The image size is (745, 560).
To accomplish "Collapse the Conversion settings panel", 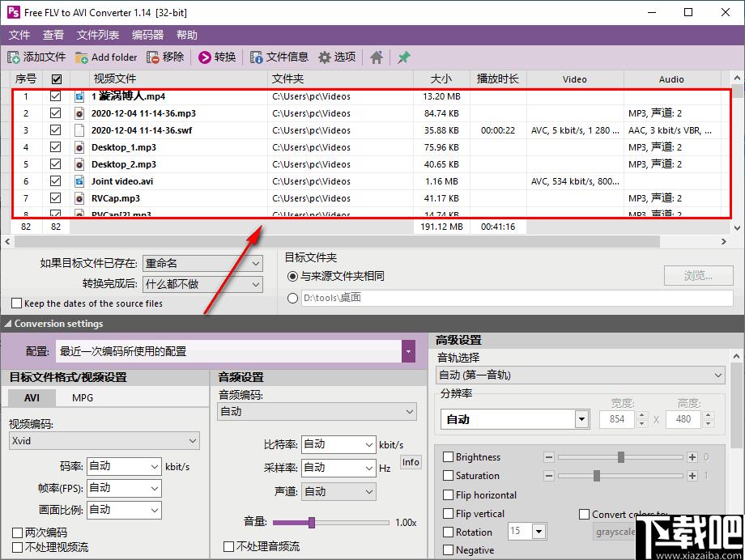I will click(7, 324).
